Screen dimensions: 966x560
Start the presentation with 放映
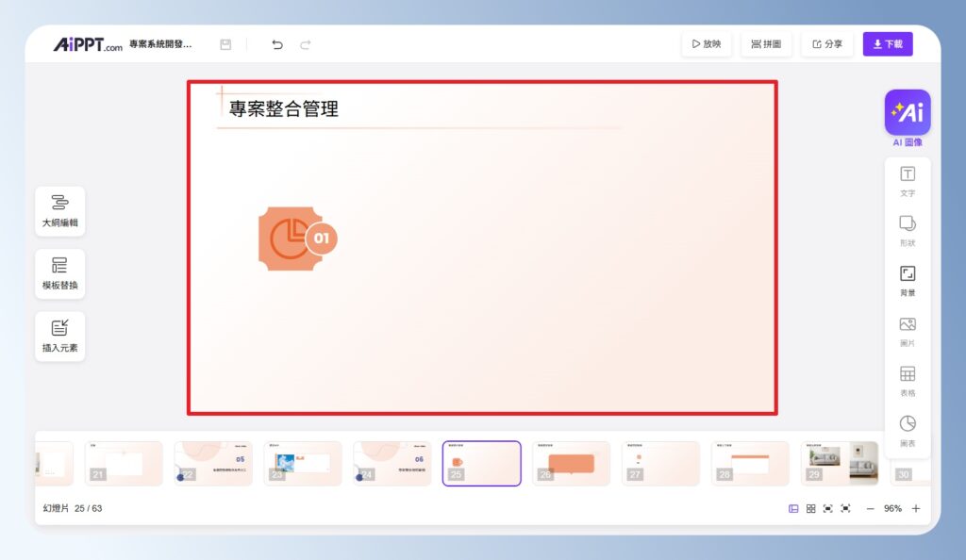coord(706,43)
